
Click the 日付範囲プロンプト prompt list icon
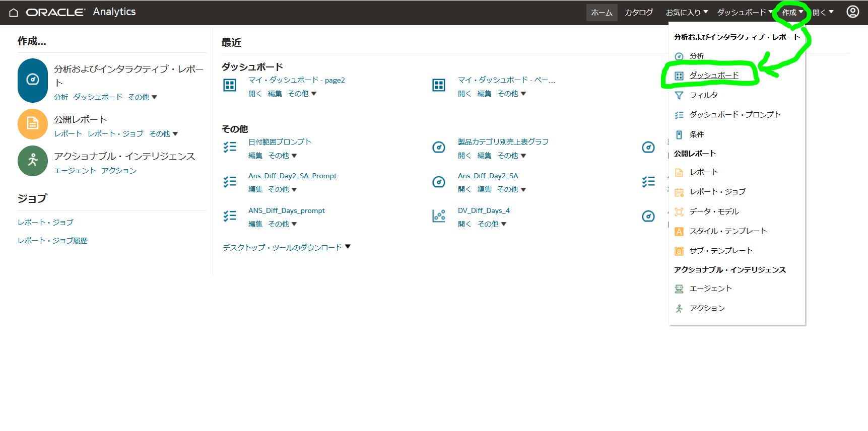point(230,147)
